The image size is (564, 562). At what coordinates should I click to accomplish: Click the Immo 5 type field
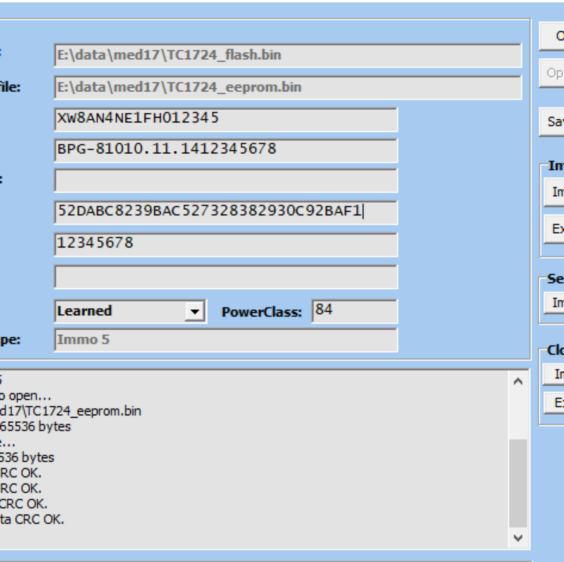[226, 340]
